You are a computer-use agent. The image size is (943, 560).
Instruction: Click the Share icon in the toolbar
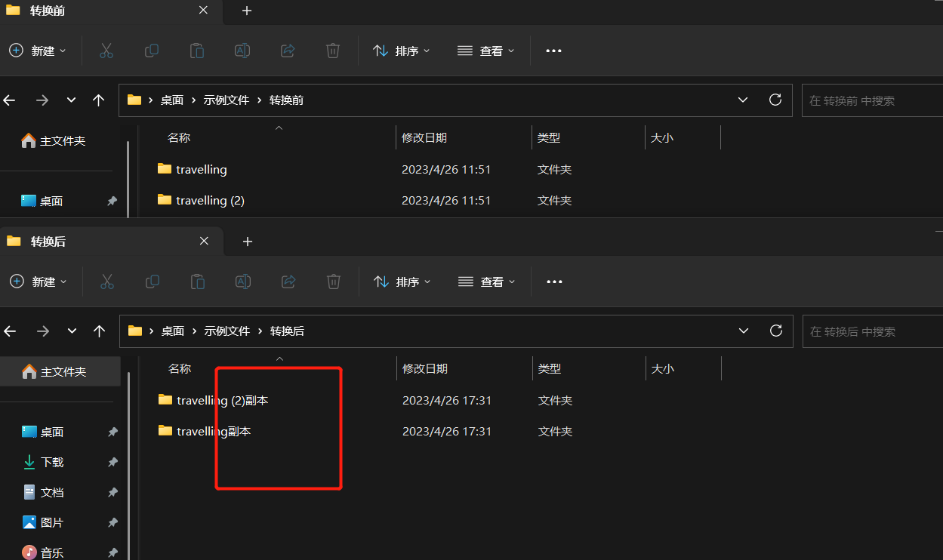point(288,51)
